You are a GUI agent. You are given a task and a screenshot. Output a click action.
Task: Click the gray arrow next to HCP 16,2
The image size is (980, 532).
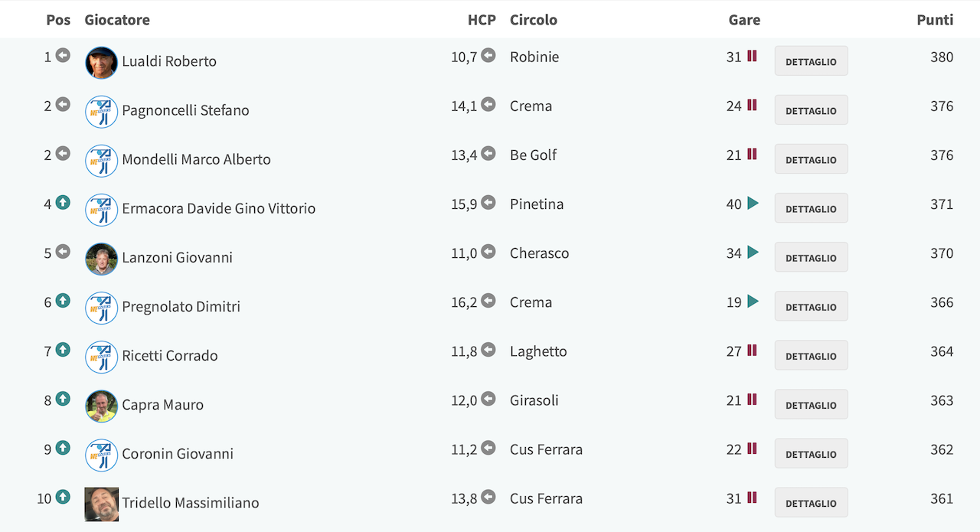(488, 302)
